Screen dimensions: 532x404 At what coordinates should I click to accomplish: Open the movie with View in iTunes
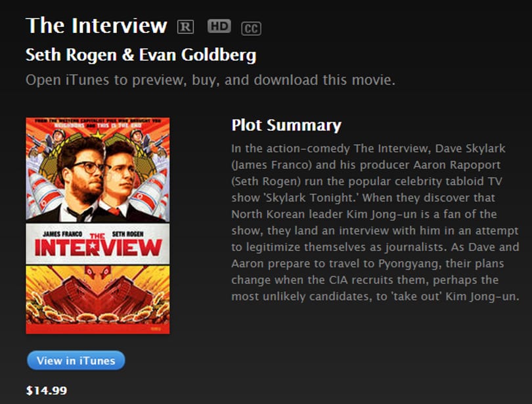76,360
